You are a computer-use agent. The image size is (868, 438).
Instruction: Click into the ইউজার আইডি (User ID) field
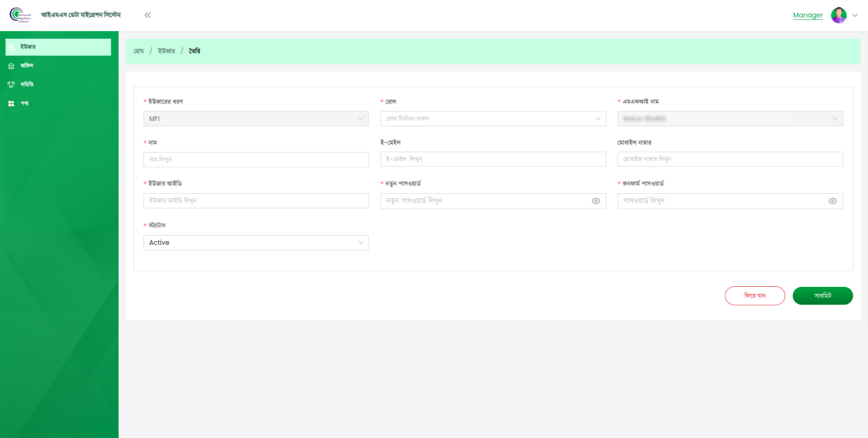256,201
